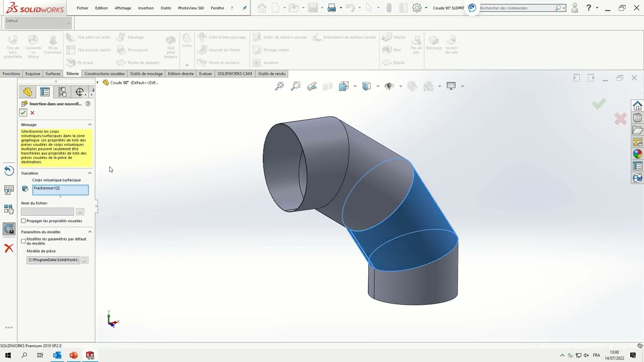
Task: Switch to the Fonctions tab
Action: point(11,73)
